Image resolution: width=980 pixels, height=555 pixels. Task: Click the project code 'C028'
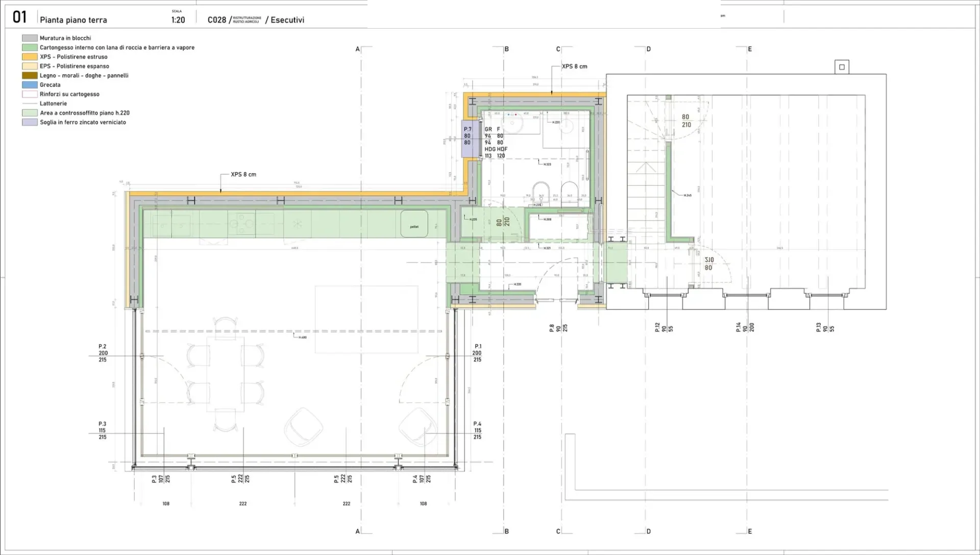point(217,20)
